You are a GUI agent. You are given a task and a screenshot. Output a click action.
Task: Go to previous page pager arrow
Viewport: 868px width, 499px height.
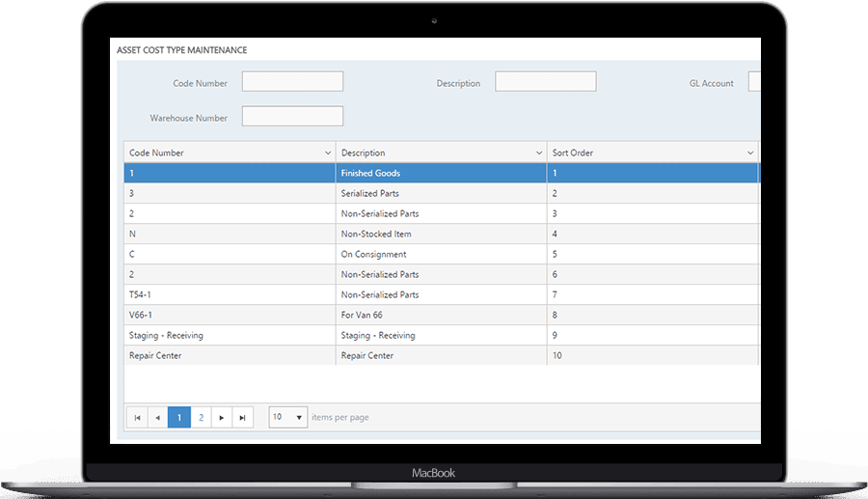point(157,417)
